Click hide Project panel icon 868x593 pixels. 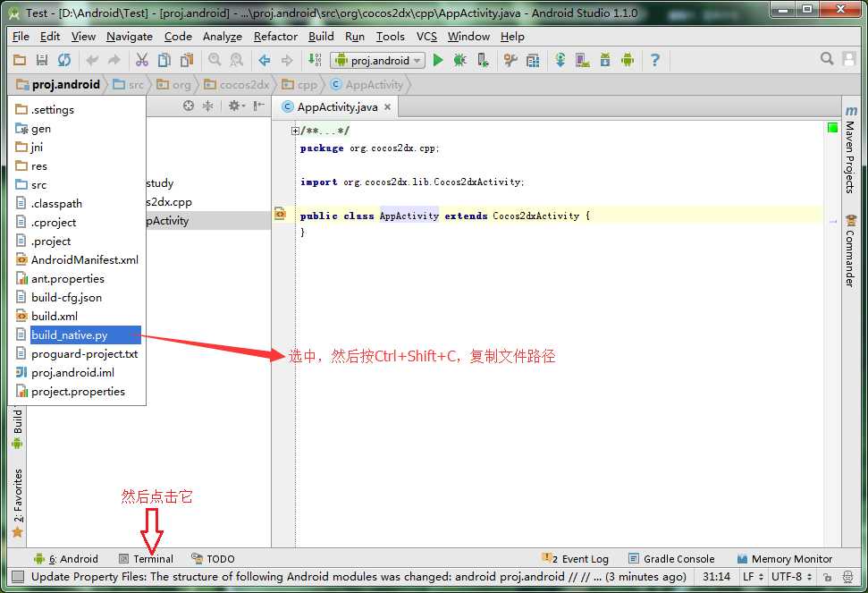(x=258, y=106)
